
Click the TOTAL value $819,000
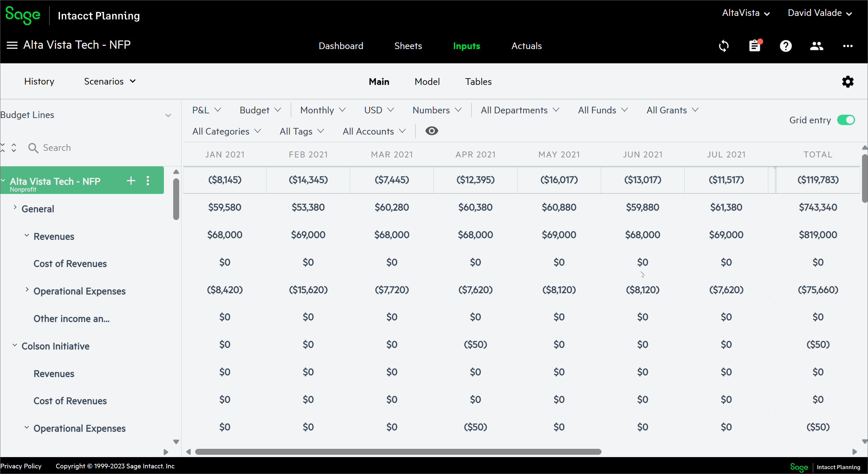[818, 235]
